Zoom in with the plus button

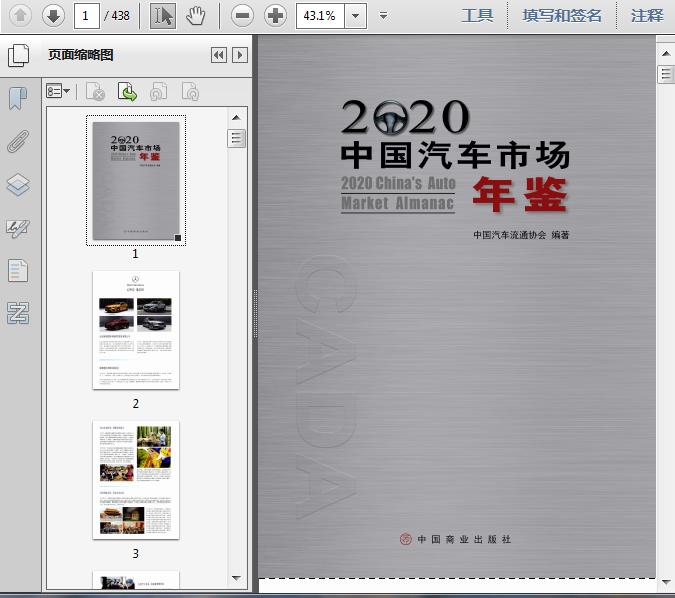pyautogui.click(x=276, y=16)
